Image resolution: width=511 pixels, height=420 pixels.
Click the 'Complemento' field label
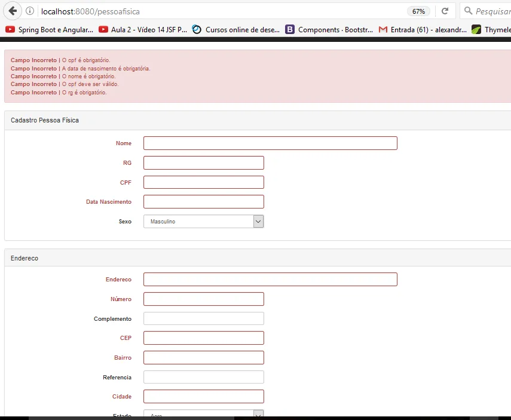pos(112,318)
